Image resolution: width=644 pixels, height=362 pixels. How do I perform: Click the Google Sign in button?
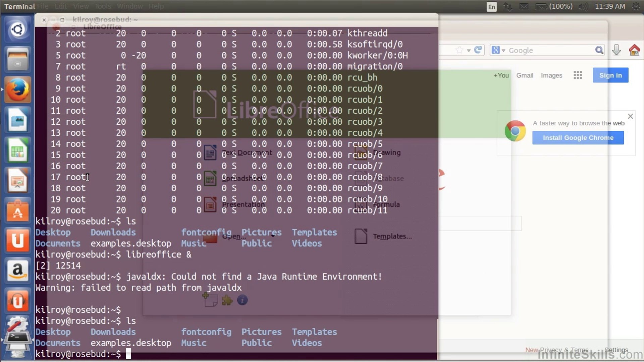(610, 75)
